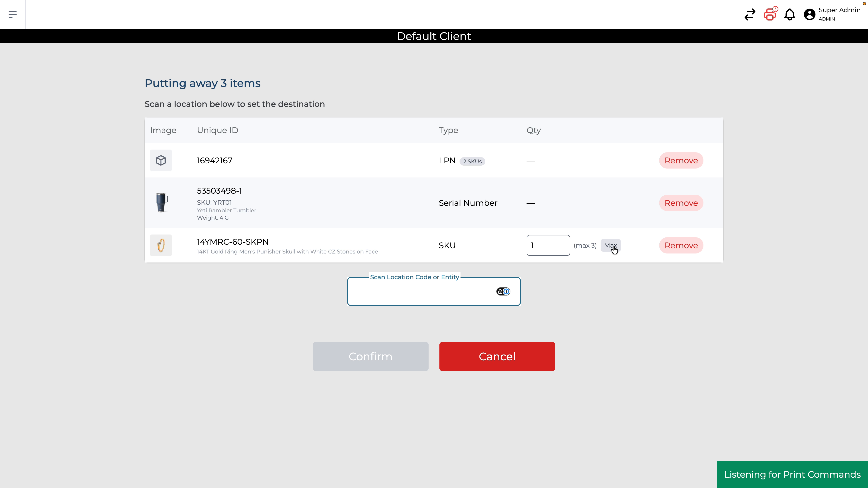The width and height of the screenshot is (868, 488).
Task: Click the password manager icon in scan field
Action: 503,291
